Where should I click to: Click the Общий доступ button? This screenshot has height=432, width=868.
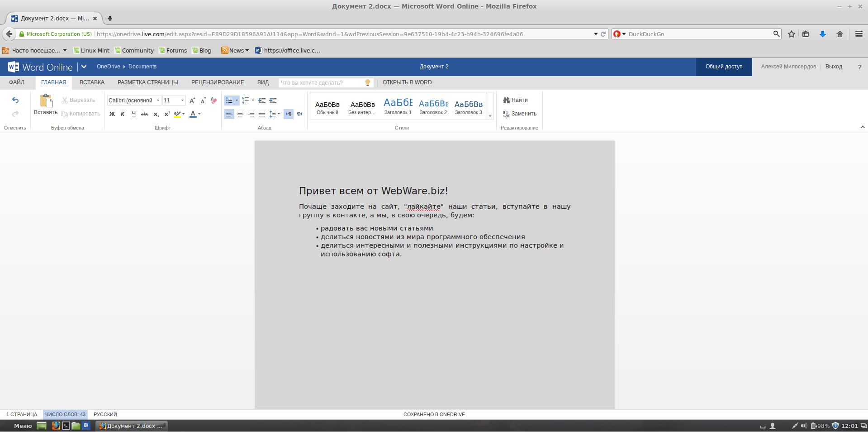click(724, 67)
